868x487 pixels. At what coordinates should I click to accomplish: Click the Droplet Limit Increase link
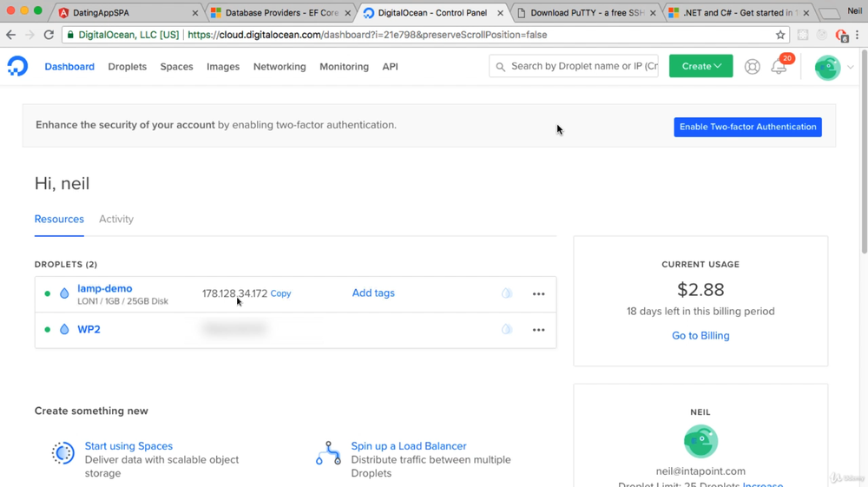pos(763,484)
